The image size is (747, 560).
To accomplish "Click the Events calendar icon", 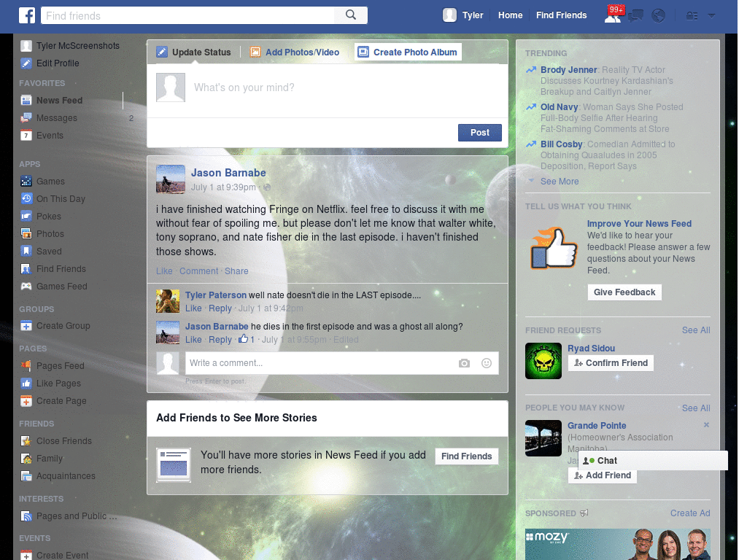I will pos(26,135).
